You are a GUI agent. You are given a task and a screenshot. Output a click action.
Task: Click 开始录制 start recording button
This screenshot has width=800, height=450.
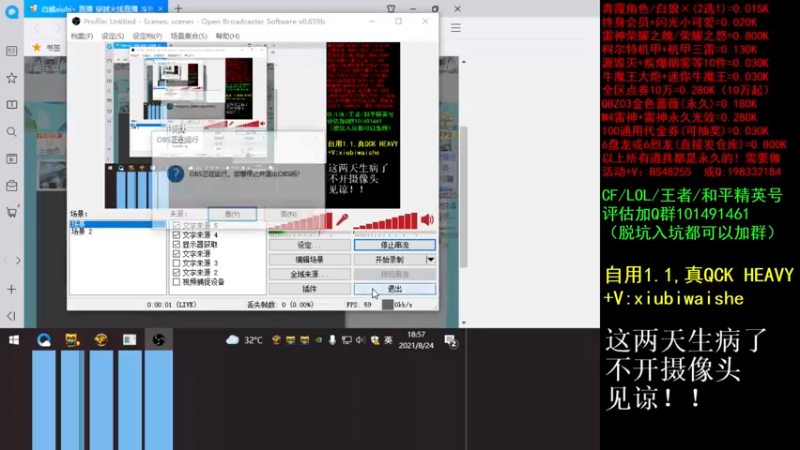390,260
